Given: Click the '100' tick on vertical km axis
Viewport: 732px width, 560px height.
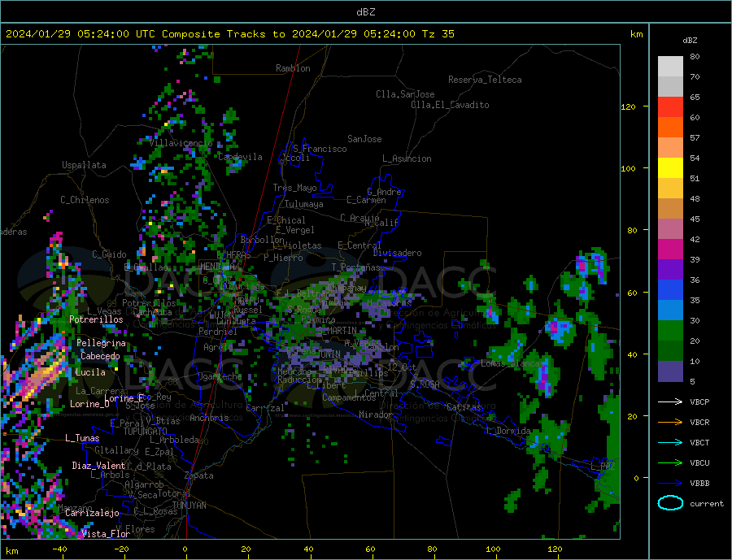Looking at the screenshot, I should [629, 168].
